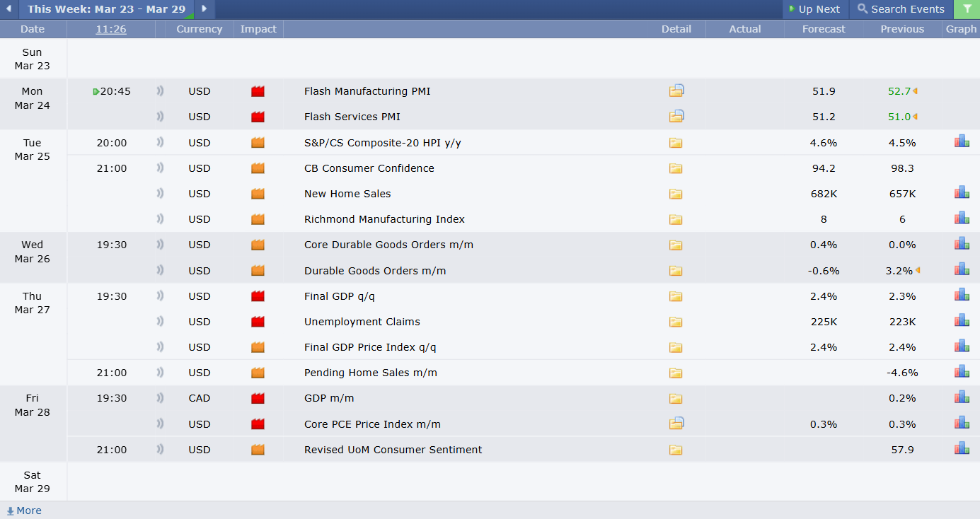Click Richmond Manufacturing Index forecast value 8

click(x=824, y=219)
